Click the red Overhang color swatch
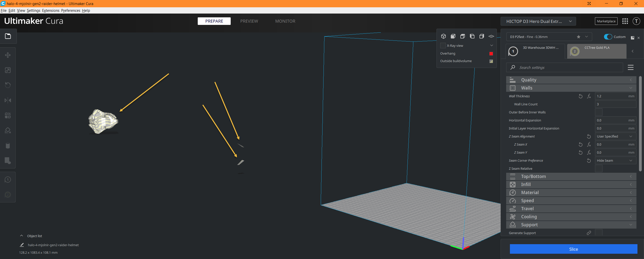This screenshot has height=259, width=644. 491,54
